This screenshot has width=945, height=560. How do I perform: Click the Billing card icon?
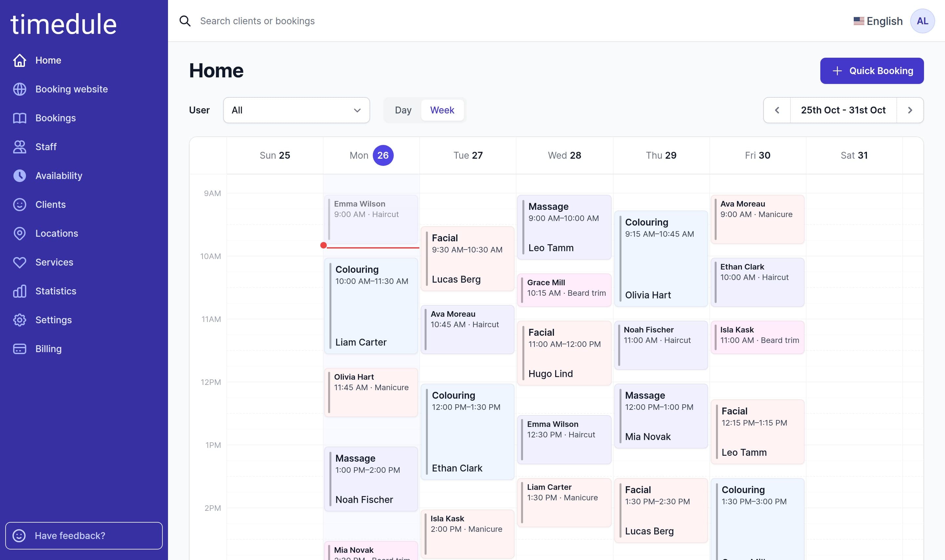pyautogui.click(x=20, y=349)
